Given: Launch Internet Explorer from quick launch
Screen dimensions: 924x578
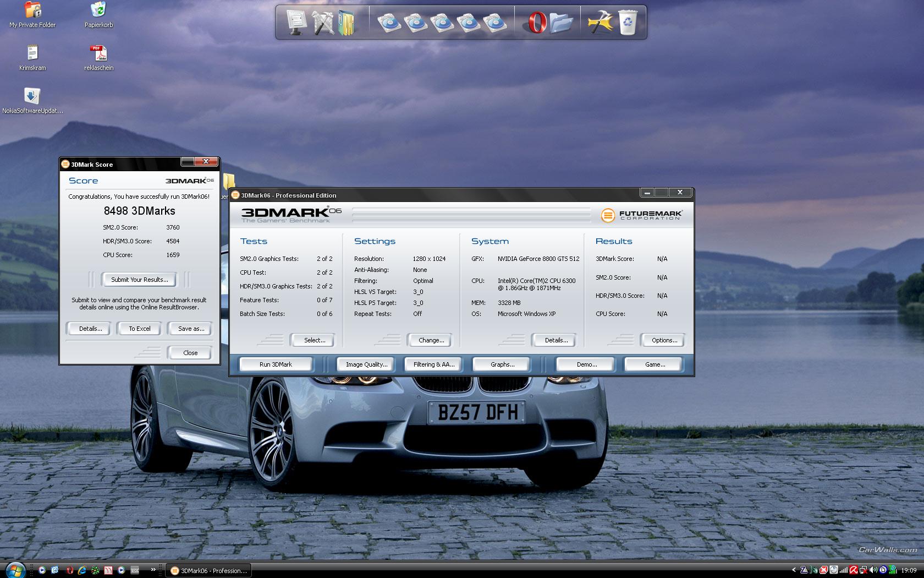Looking at the screenshot, I should pos(82,570).
